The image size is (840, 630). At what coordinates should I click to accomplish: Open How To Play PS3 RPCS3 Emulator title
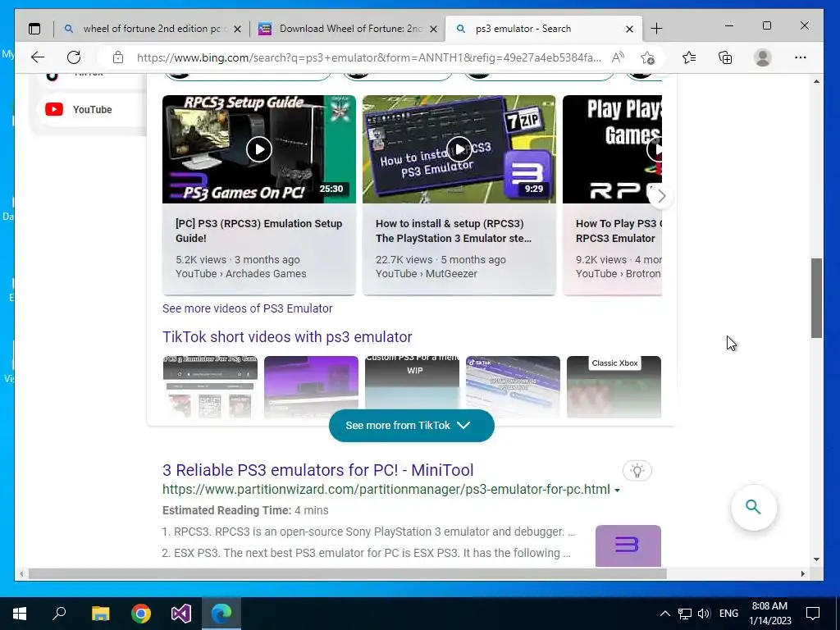(619, 231)
